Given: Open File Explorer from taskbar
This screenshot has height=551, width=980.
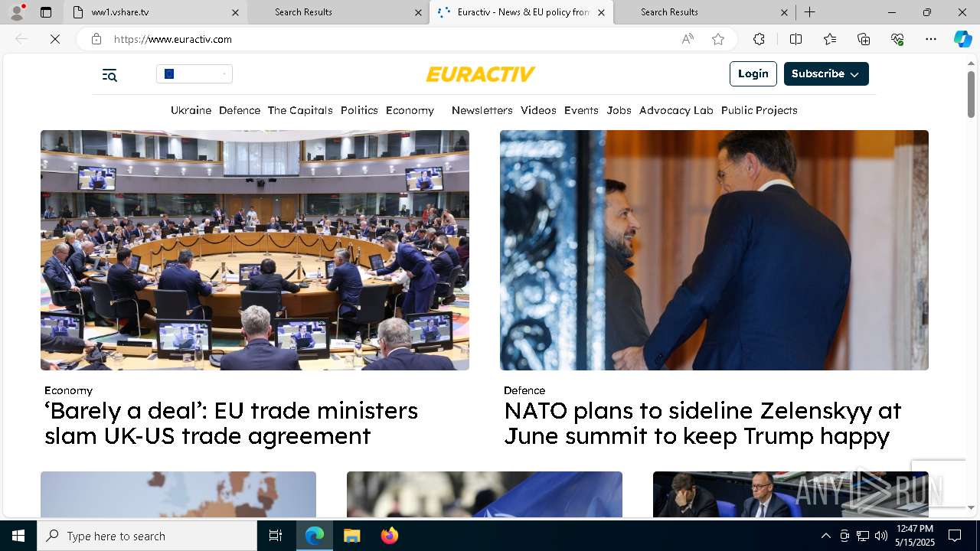Looking at the screenshot, I should (x=351, y=536).
